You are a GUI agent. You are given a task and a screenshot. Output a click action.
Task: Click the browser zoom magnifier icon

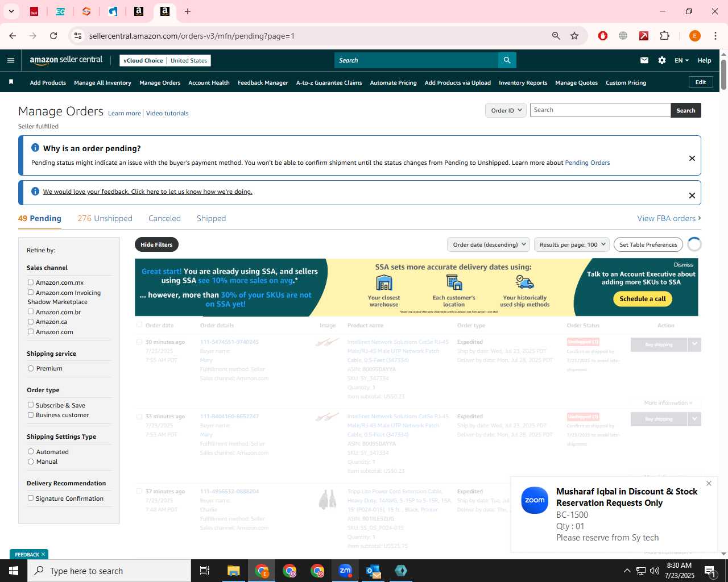pyautogui.click(x=556, y=36)
